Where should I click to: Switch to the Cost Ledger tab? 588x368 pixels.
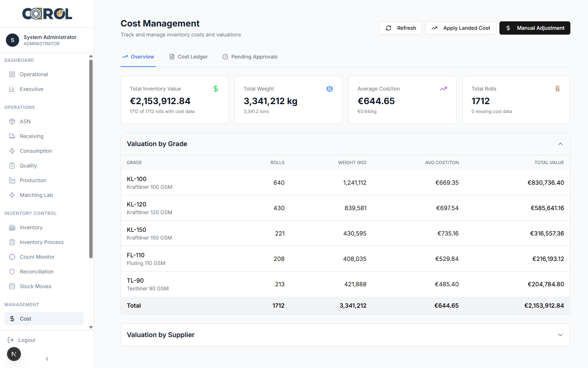(x=189, y=57)
